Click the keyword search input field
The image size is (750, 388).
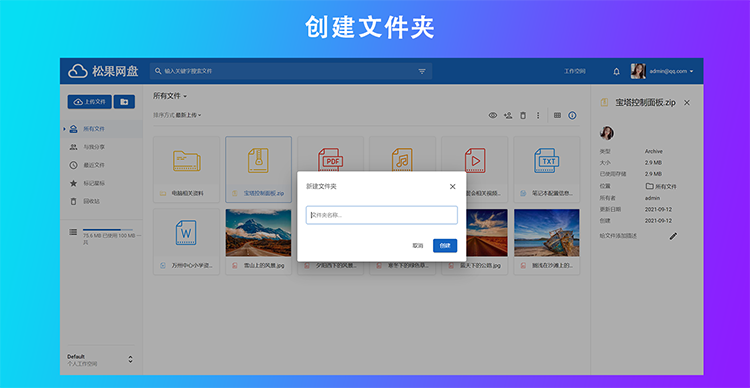coord(291,71)
